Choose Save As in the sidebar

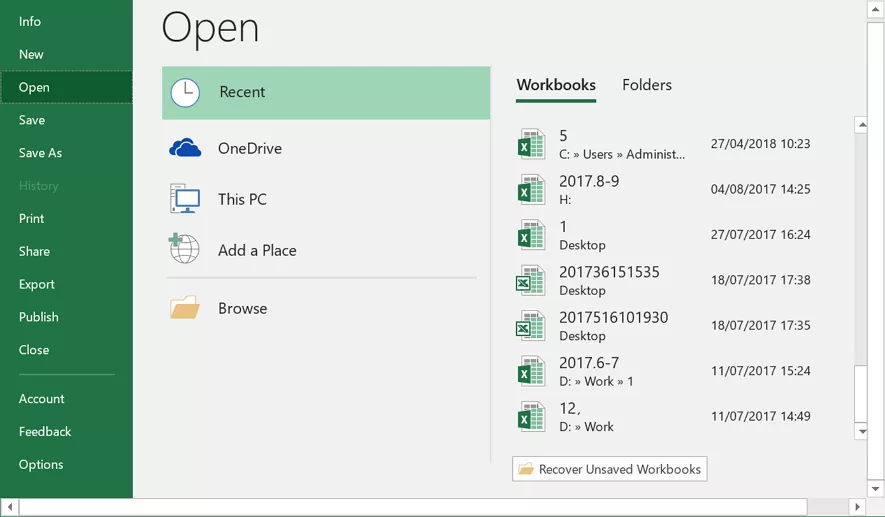[x=40, y=153]
